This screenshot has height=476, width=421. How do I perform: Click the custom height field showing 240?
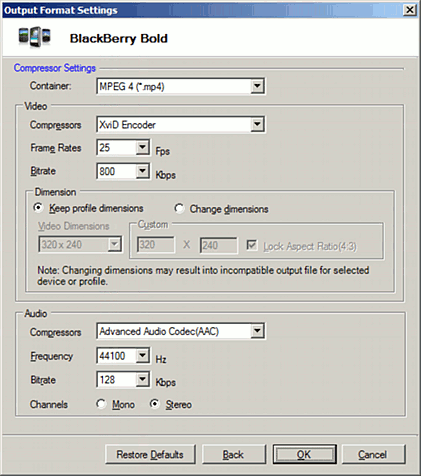tap(218, 246)
